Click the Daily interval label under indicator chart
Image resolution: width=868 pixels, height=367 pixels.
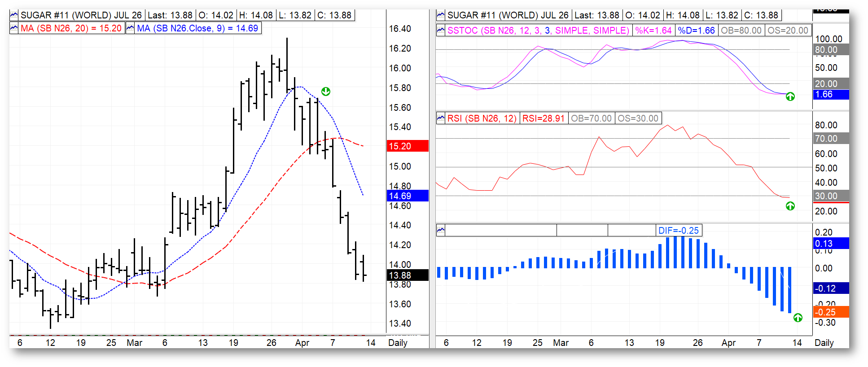click(x=824, y=343)
